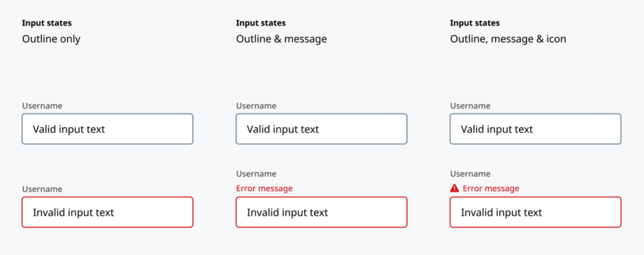Click Error message text beside warning icon
This screenshot has height=255, width=644.
[491, 188]
